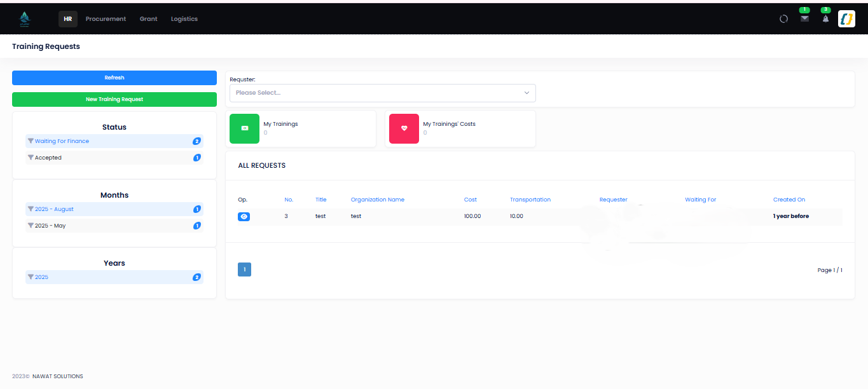Click the 'Page 1 / 1' indicator

pyautogui.click(x=830, y=270)
